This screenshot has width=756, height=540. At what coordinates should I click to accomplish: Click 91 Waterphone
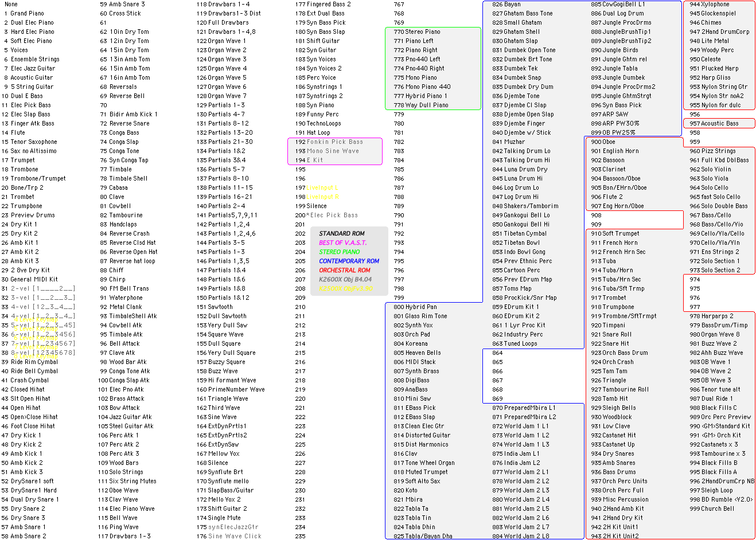tap(122, 298)
